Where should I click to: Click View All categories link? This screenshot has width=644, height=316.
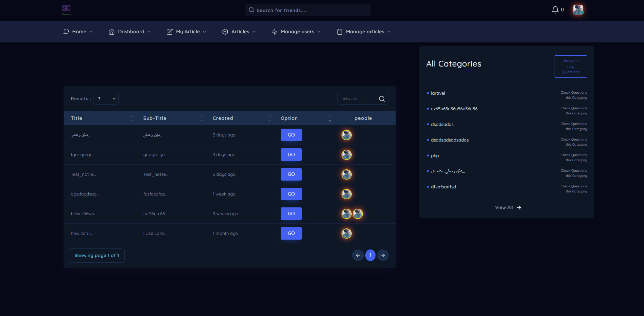[508, 207]
